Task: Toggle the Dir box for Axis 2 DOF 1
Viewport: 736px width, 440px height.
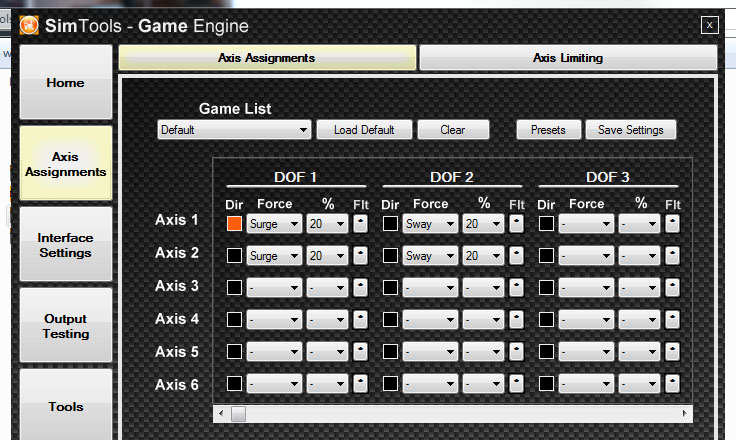Action: [x=234, y=255]
